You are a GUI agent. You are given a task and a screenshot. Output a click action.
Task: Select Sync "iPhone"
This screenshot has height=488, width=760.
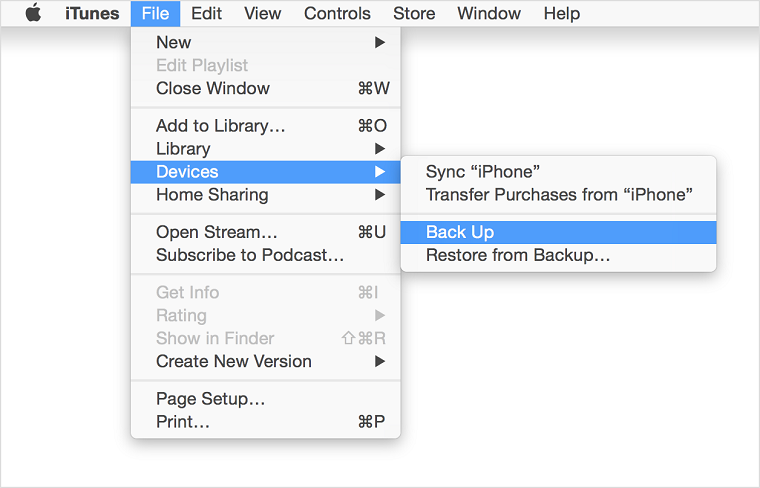tap(483, 172)
